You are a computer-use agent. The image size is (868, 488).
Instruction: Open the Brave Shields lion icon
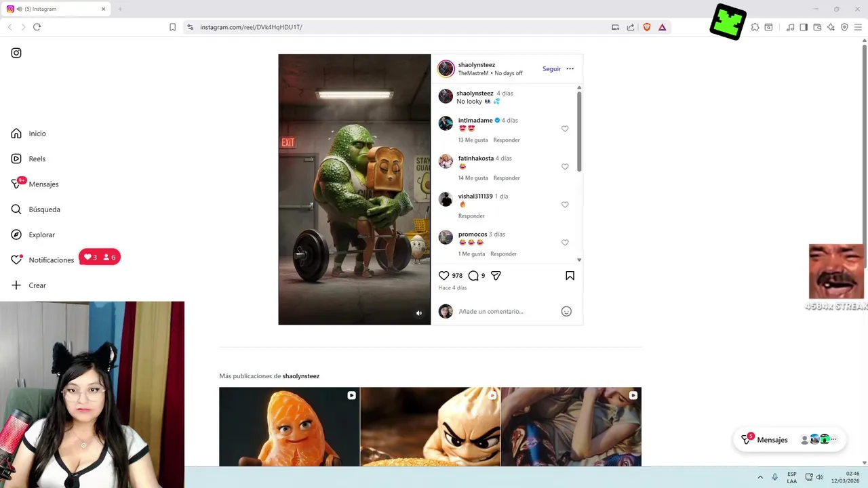click(x=647, y=27)
